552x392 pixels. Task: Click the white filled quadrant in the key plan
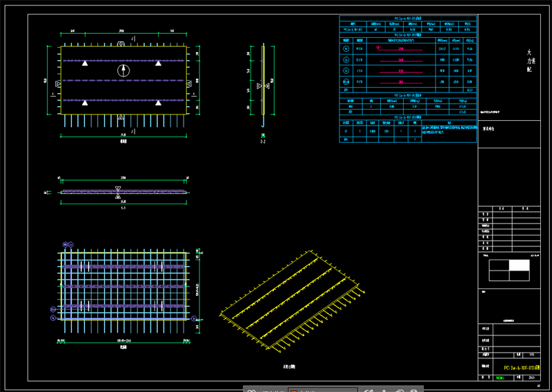click(519, 265)
